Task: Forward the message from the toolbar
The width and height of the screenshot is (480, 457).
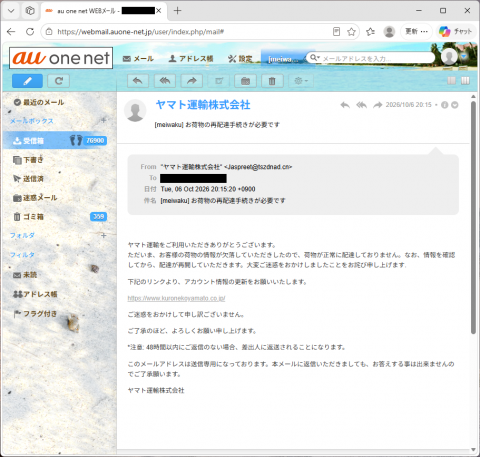Action: coord(192,81)
